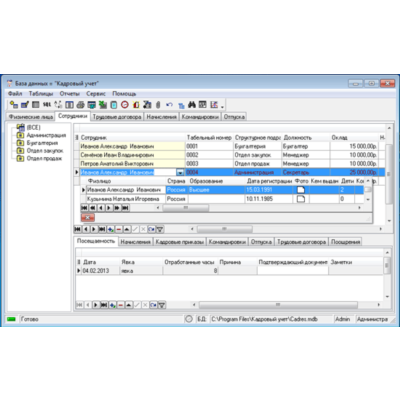This screenshot has width=400, height=400.
Task: Click the chart icon in the toolbar
Action: pos(214,105)
